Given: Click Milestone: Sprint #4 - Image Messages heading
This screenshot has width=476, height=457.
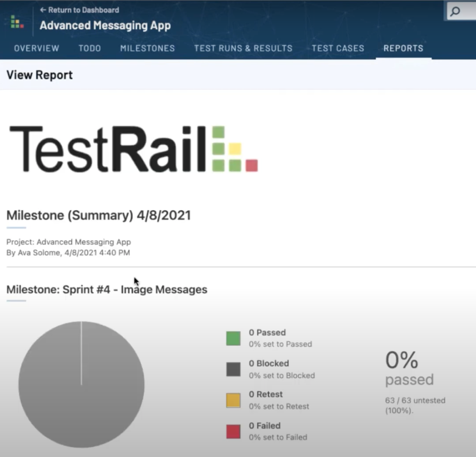Looking at the screenshot, I should (x=107, y=290).
